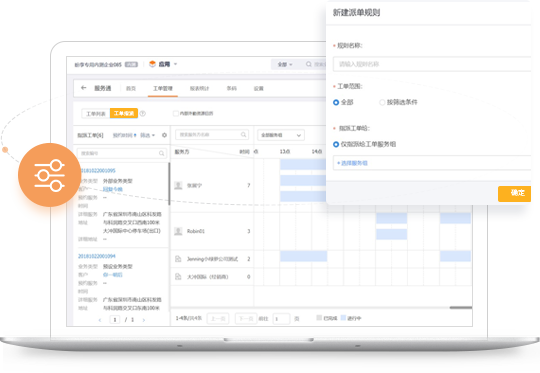Click the help question mark icon

coord(143,113)
